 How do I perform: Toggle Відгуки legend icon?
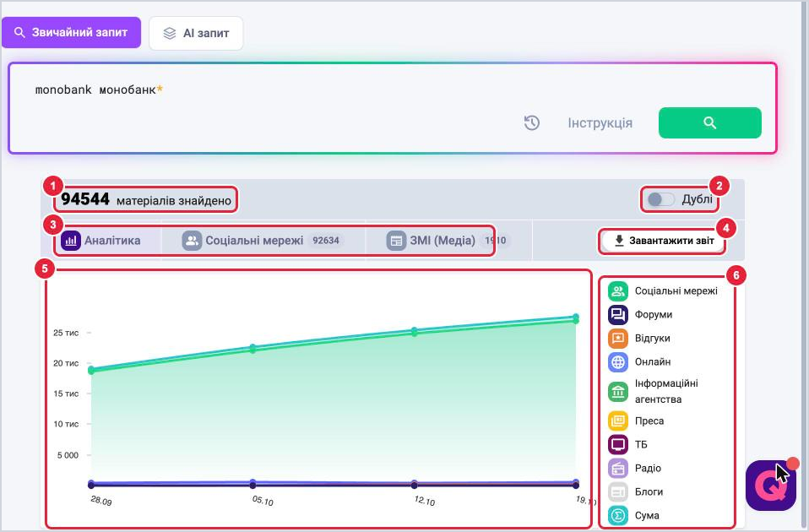[617, 339]
